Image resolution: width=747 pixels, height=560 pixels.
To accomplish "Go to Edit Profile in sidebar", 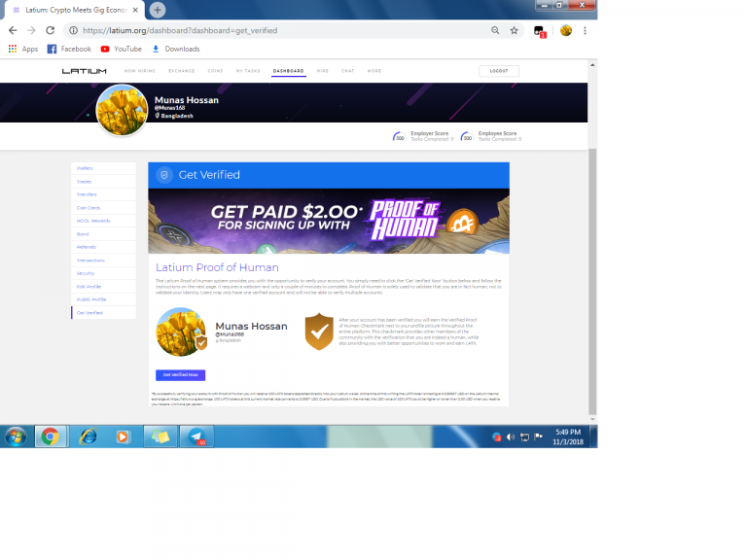I will pos(89,287).
